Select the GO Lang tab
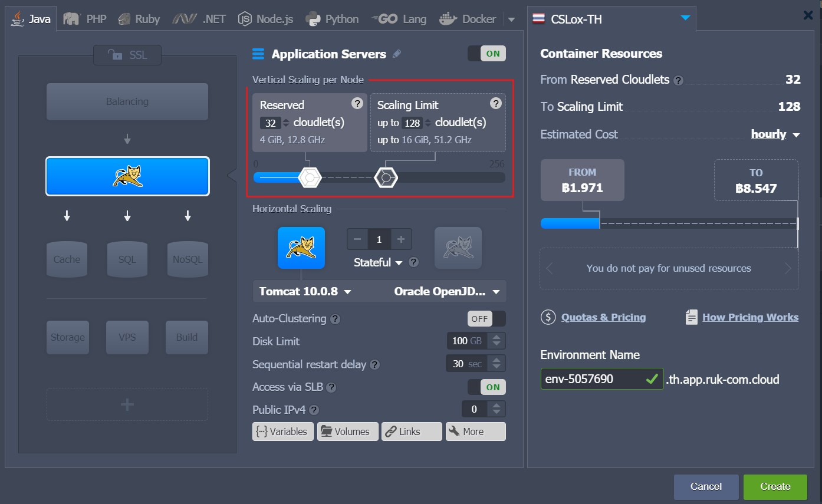The height and width of the screenshot is (504, 822). point(399,19)
